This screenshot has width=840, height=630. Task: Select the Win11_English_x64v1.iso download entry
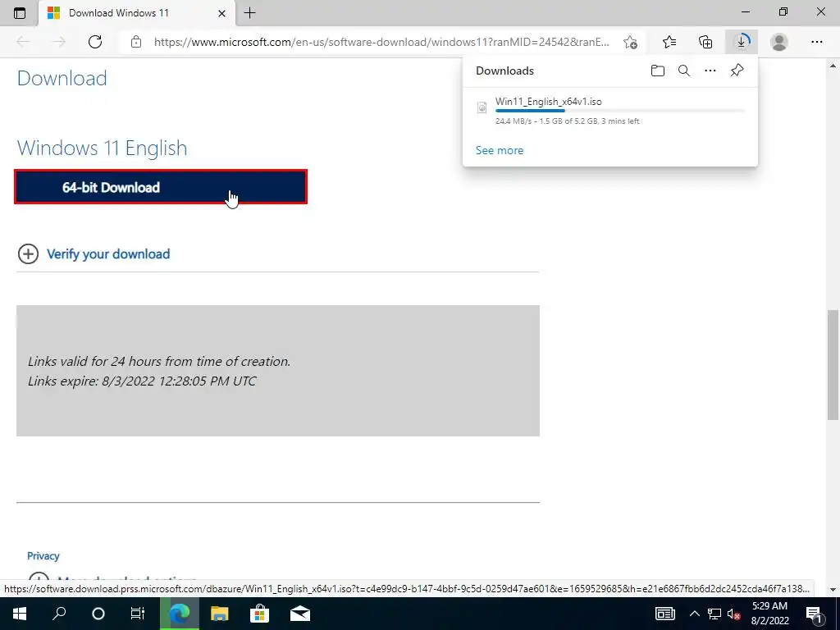[x=610, y=111]
